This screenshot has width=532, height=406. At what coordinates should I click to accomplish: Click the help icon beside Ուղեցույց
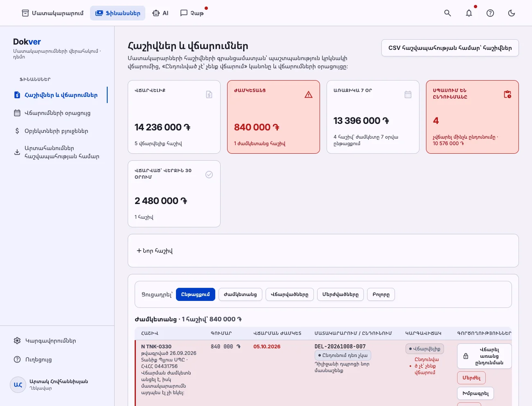pos(17,359)
